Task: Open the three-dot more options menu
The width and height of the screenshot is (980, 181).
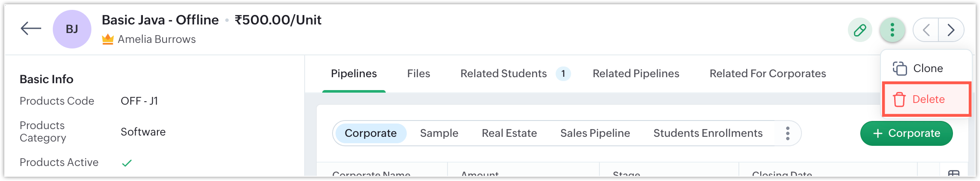Action: point(892,30)
